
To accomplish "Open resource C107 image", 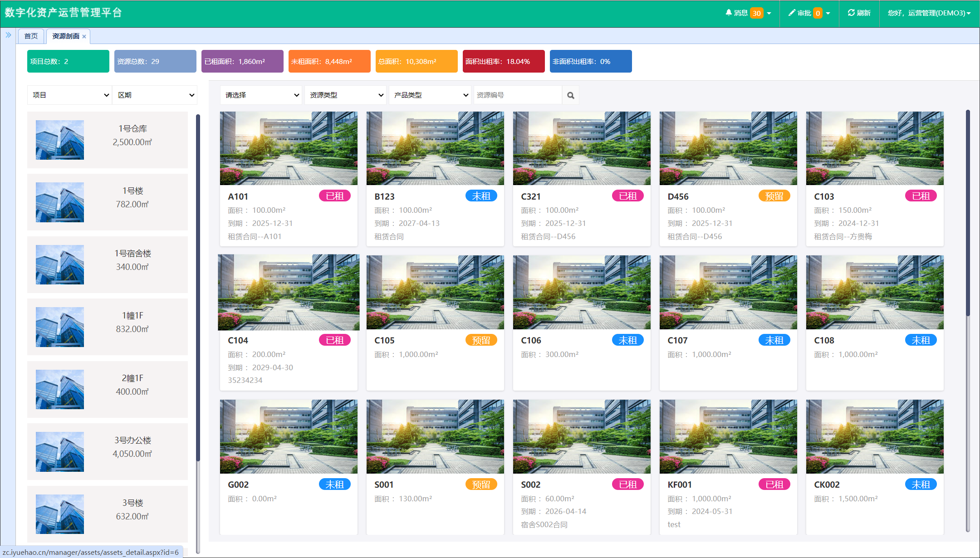I will click(x=728, y=292).
